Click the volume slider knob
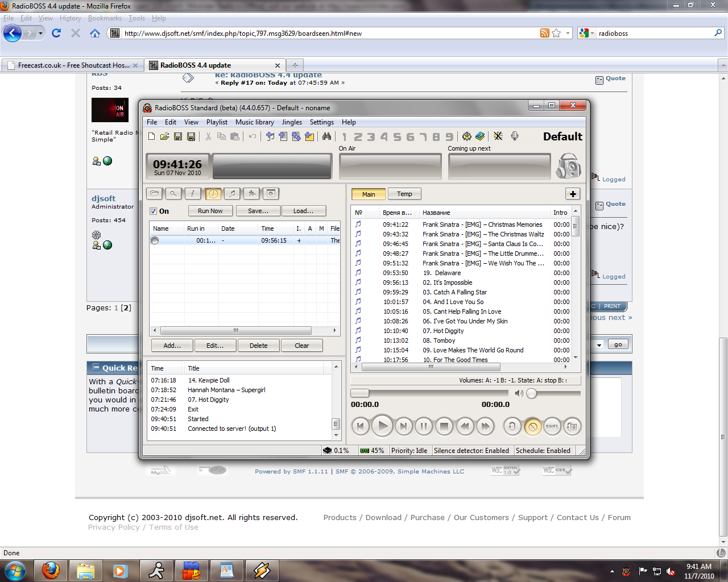The height and width of the screenshot is (582, 728). click(x=531, y=393)
